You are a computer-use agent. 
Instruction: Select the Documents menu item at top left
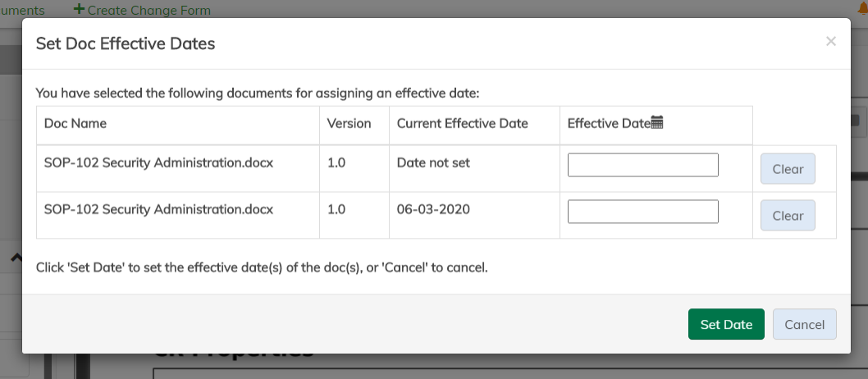point(22,10)
